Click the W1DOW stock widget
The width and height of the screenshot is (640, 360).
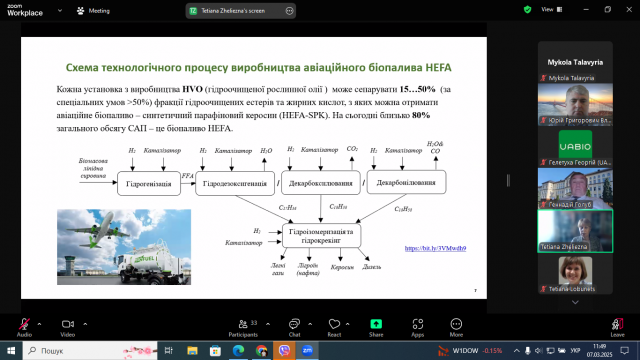(x=471, y=351)
